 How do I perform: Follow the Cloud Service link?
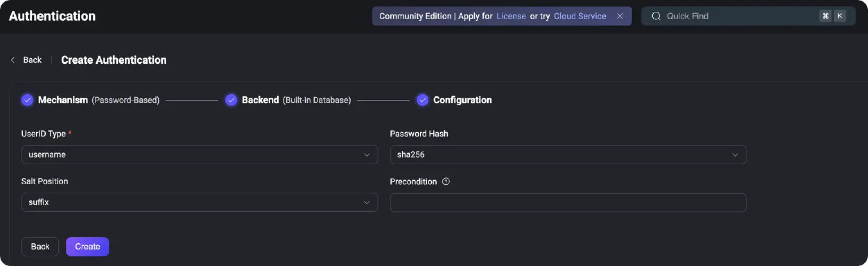coord(580,16)
